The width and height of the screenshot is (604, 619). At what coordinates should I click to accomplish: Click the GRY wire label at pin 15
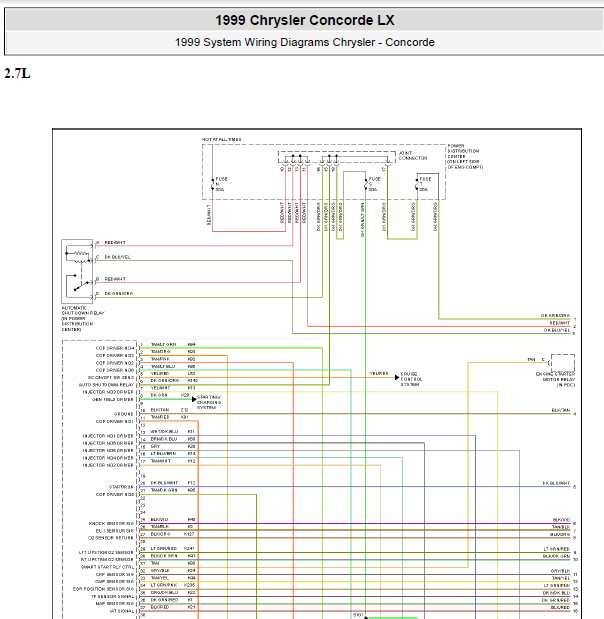(x=155, y=446)
